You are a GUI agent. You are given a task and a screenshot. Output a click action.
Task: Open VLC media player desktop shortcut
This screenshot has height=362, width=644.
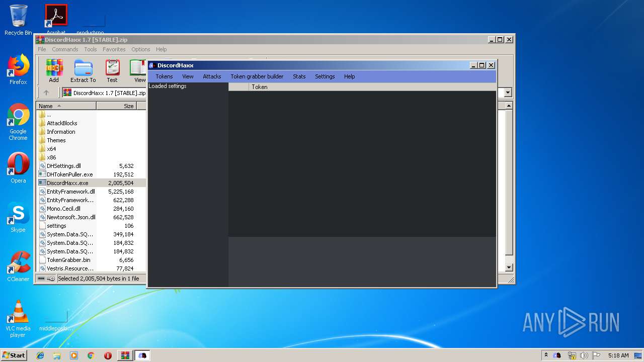18,319
